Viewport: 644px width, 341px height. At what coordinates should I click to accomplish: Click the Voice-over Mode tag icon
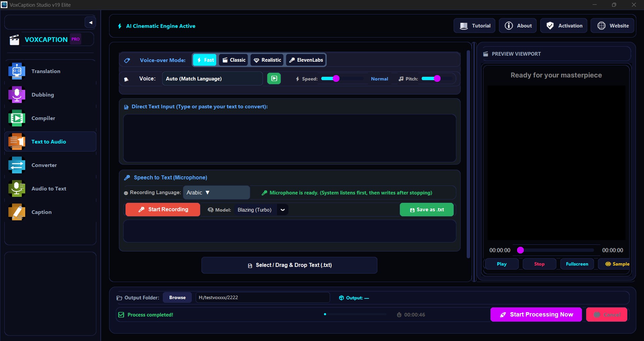point(127,60)
